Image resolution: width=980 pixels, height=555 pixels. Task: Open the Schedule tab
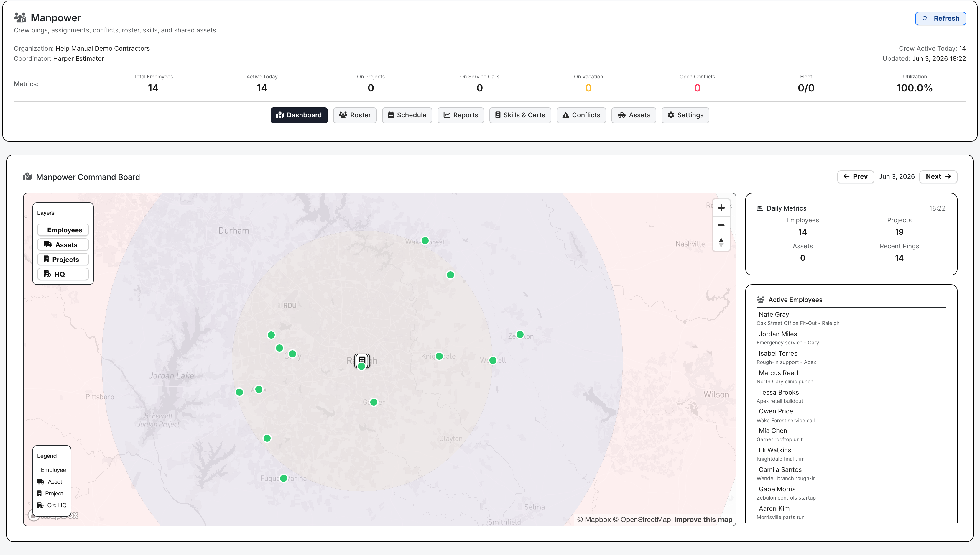click(x=407, y=115)
